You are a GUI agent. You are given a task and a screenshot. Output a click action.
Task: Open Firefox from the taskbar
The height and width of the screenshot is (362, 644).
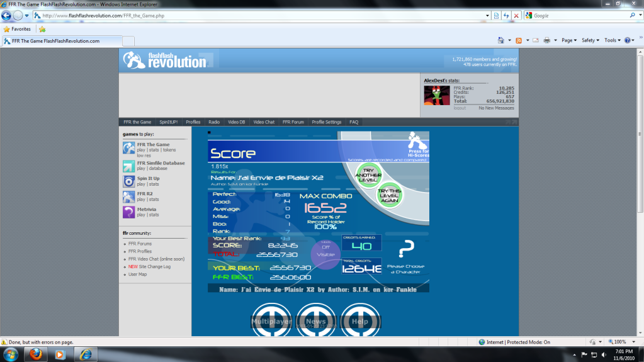coord(35,354)
